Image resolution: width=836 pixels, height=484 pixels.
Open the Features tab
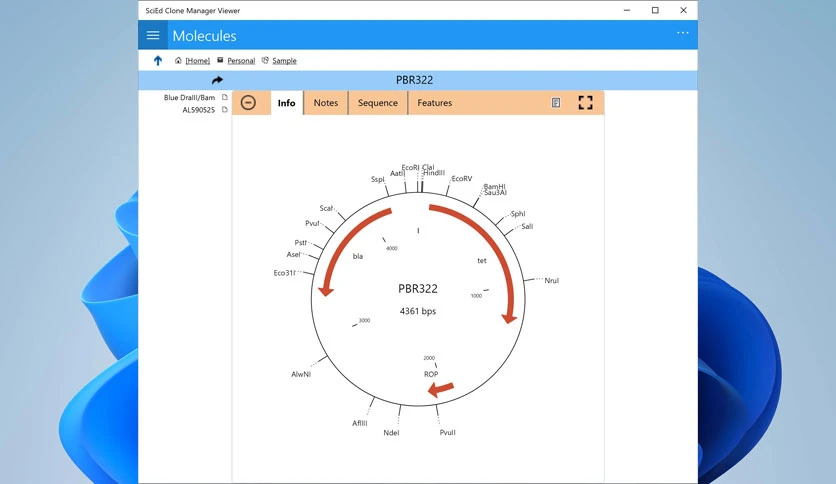tap(435, 103)
